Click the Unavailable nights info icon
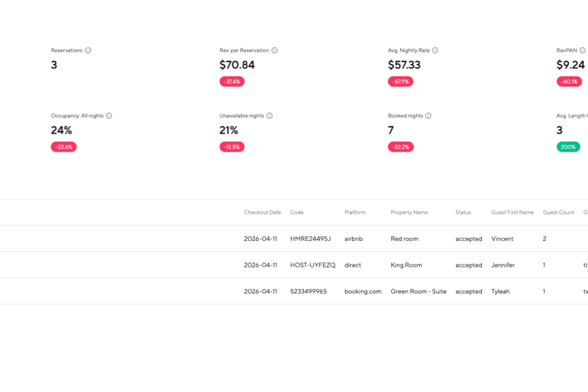Viewport: 588px width, 392px height. tap(269, 116)
